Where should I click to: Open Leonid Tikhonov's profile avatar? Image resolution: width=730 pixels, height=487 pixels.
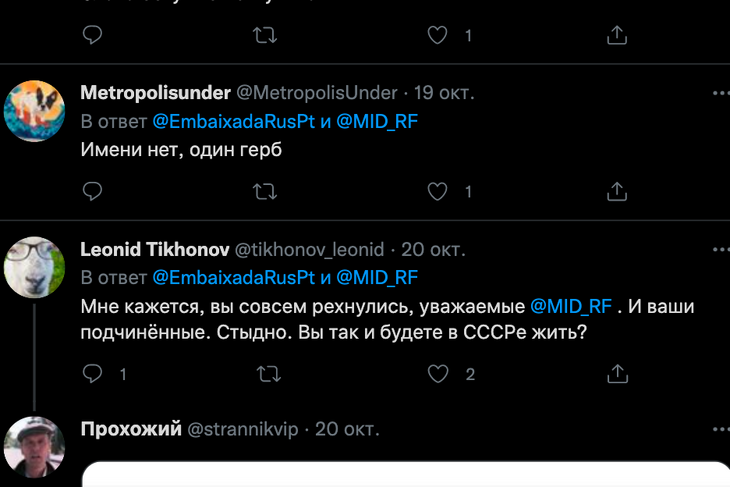coord(35,267)
